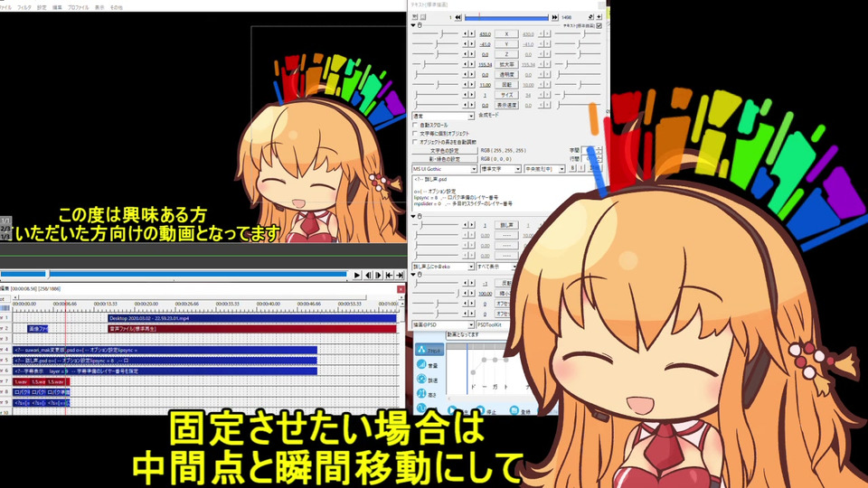This screenshot has height=488, width=868.
Task: Open the 合成モード blend mode dropdown
Action: coord(443,116)
